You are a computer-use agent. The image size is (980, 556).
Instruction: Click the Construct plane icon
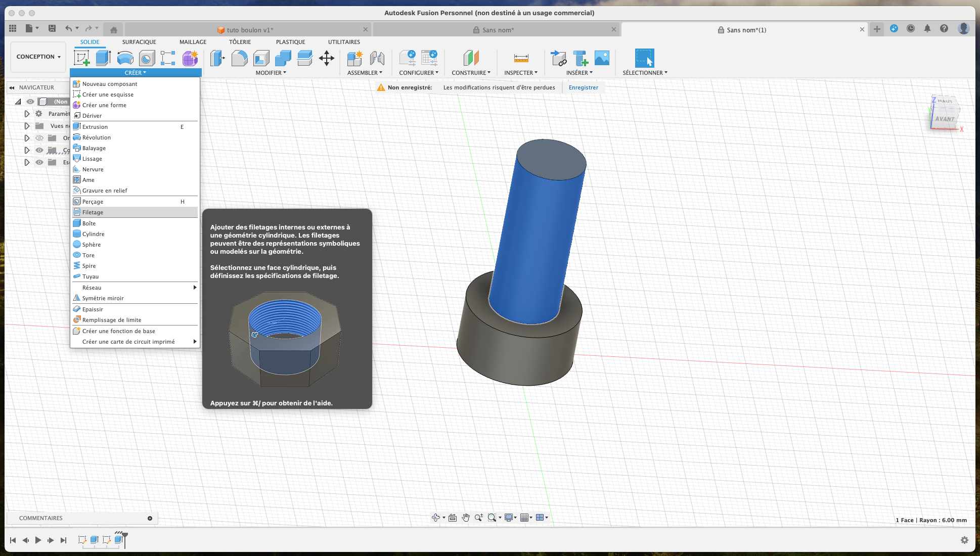[471, 58]
